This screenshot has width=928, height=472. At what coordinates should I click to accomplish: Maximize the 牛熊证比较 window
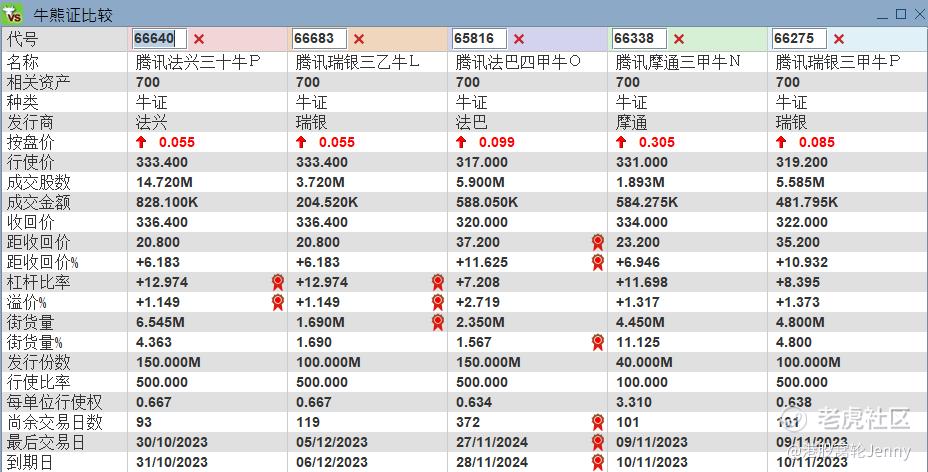[901, 14]
